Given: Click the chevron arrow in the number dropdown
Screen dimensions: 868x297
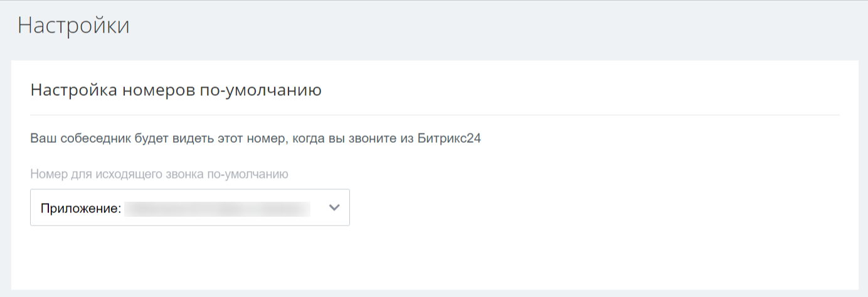Looking at the screenshot, I should 334,208.
